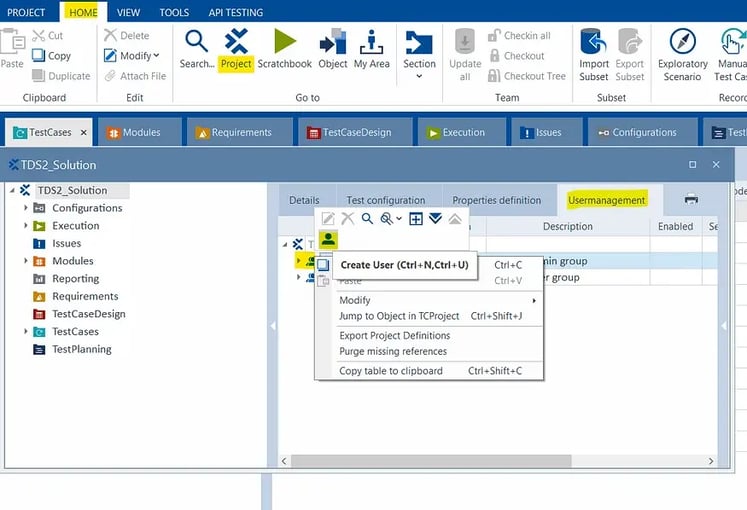This screenshot has height=510, width=747.
Task: Click the Object icon in Go to group
Action: point(332,49)
